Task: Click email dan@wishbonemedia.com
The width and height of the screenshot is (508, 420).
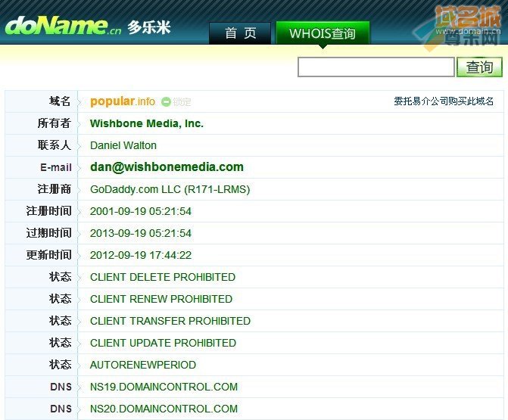Action: pos(167,167)
